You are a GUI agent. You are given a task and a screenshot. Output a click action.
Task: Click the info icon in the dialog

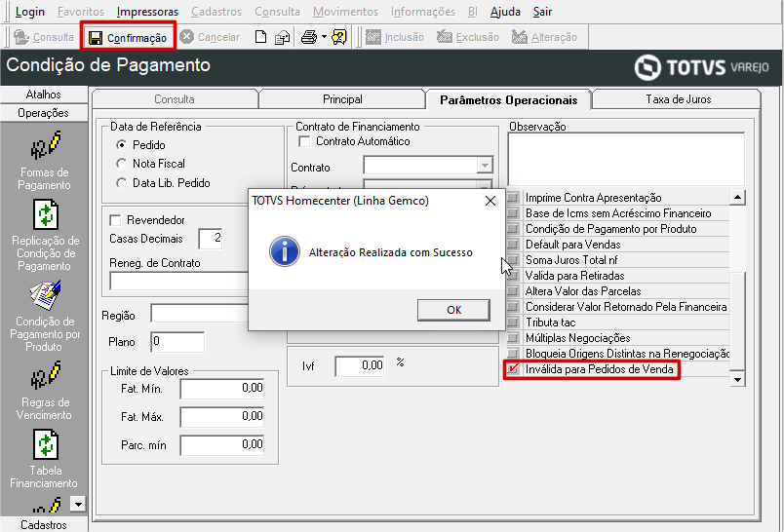pos(285,251)
